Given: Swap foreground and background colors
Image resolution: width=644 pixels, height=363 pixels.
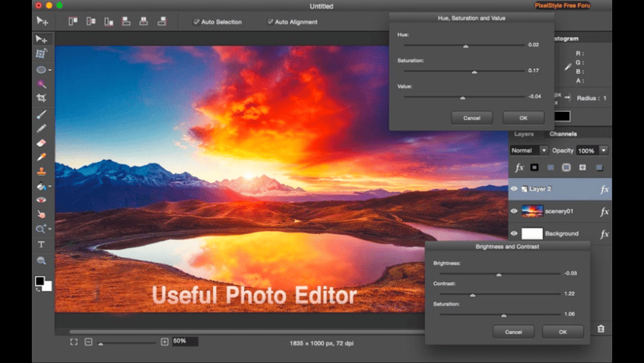Looking at the screenshot, I should [x=38, y=290].
